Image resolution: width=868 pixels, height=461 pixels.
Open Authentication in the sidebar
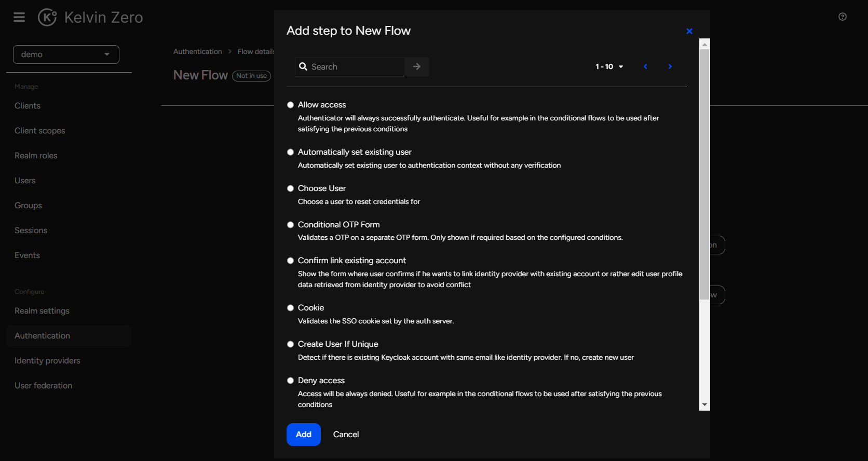point(69,336)
